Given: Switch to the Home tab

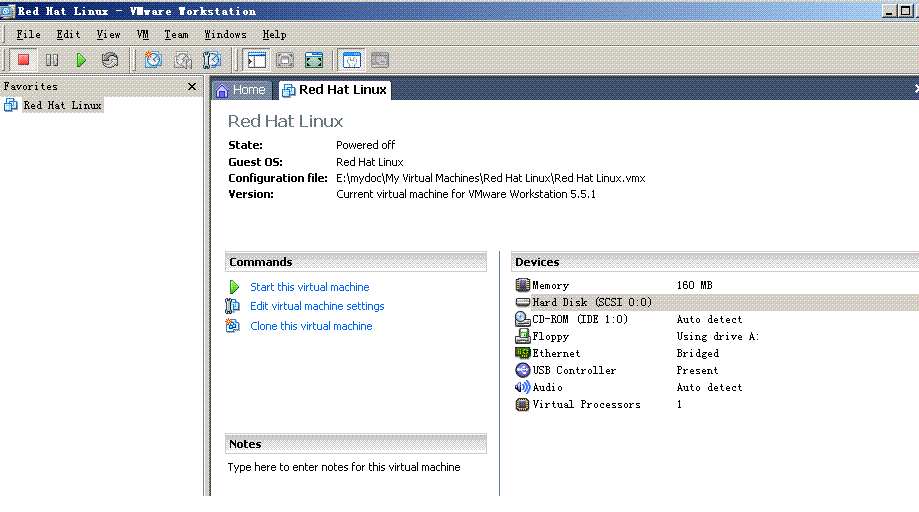Looking at the screenshot, I should (241, 90).
